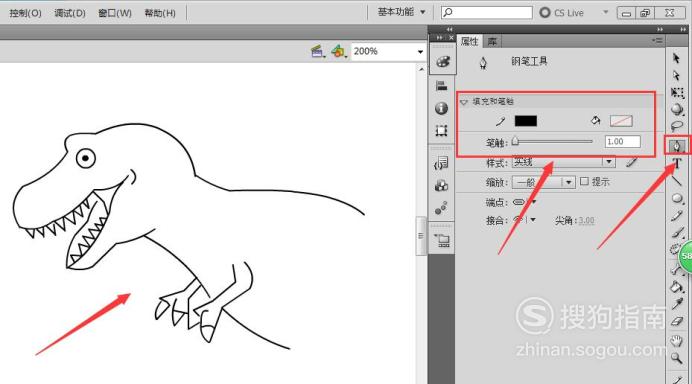Open the Info panel icon

(x=441, y=108)
